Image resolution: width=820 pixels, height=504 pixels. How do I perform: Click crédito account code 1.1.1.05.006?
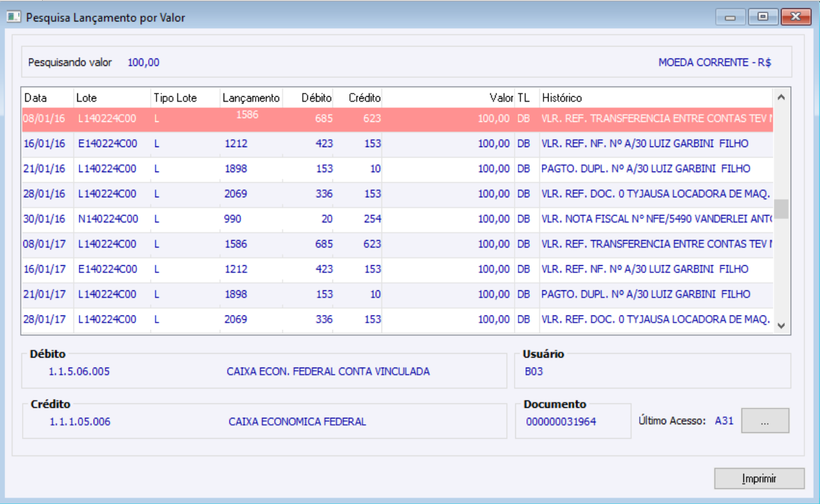(80, 422)
